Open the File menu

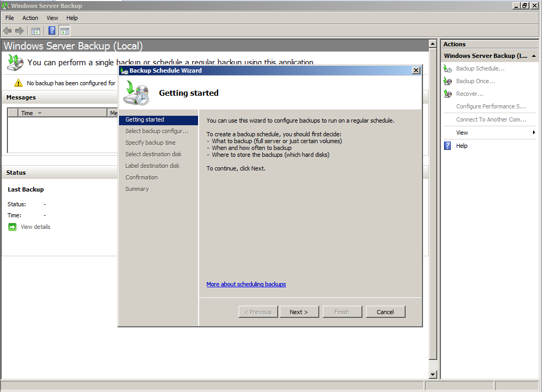click(9, 18)
